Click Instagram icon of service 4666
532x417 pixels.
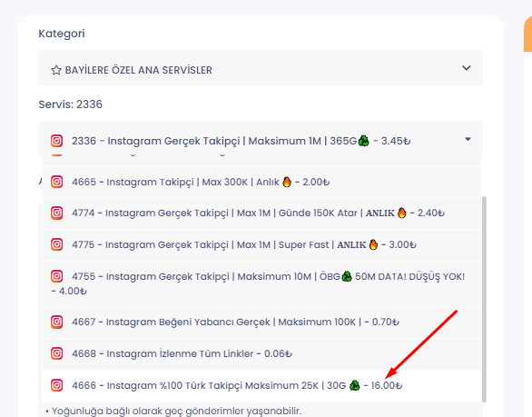pos(56,385)
